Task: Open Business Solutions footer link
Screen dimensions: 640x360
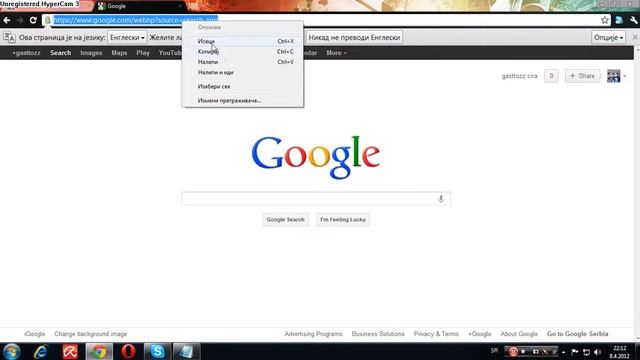Action: (x=378, y=334)
